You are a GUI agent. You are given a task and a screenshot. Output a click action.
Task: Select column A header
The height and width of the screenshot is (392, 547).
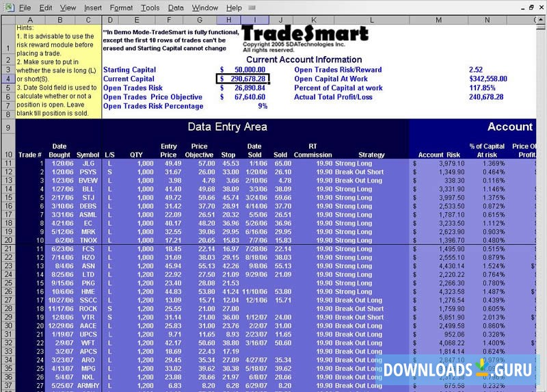[x=30, y=20]
